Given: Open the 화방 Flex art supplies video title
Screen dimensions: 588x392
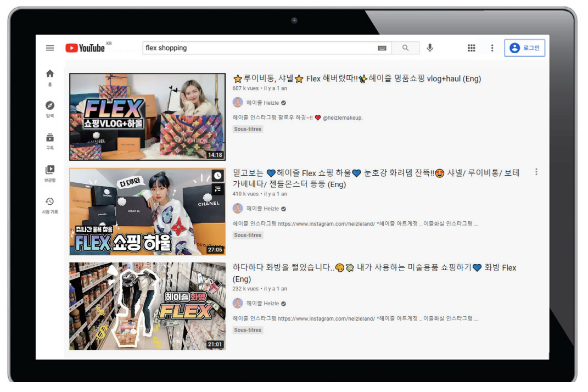Looking at the screenshot, I should tap(374, 268).
